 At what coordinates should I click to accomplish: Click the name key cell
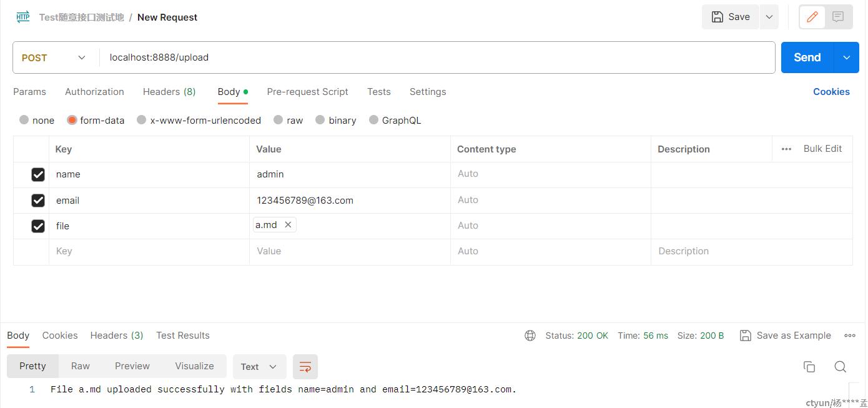click(149, 174)
